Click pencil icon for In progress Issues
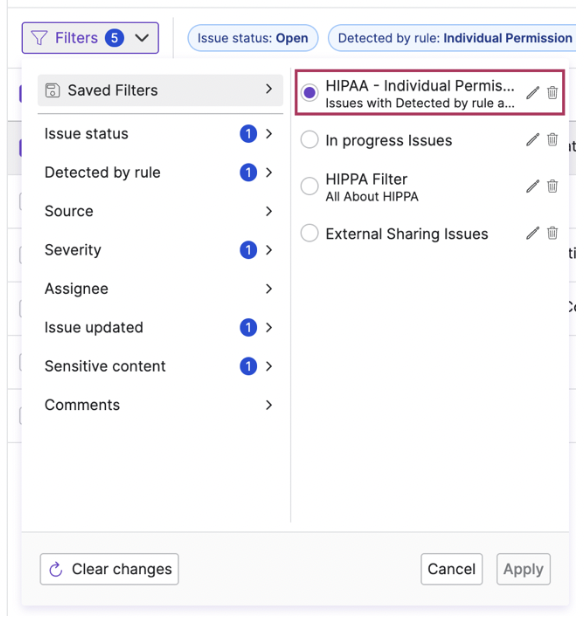Image resolution: width=584 pixels, height=618 pixels. [532, 140]
